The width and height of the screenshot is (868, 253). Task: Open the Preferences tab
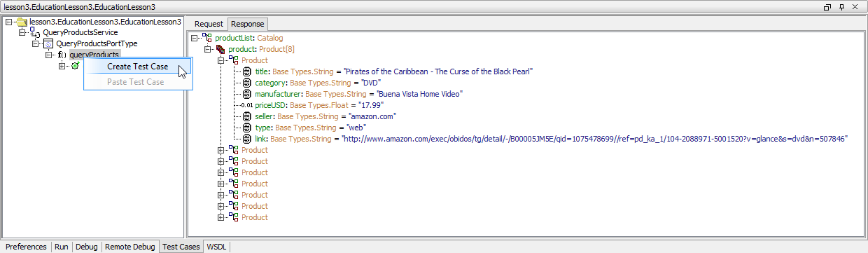click(27, 247)
